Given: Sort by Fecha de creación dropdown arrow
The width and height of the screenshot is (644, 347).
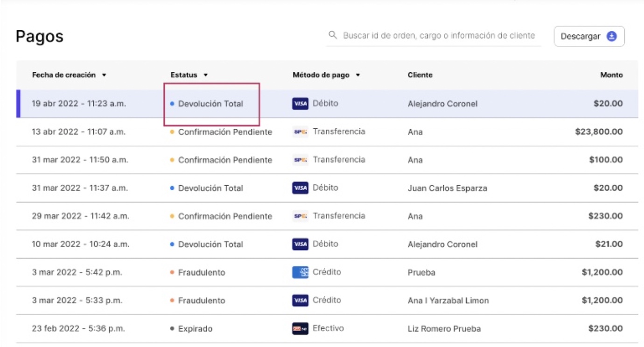Looking at the screenshot, I should click(x=104, y=75).
